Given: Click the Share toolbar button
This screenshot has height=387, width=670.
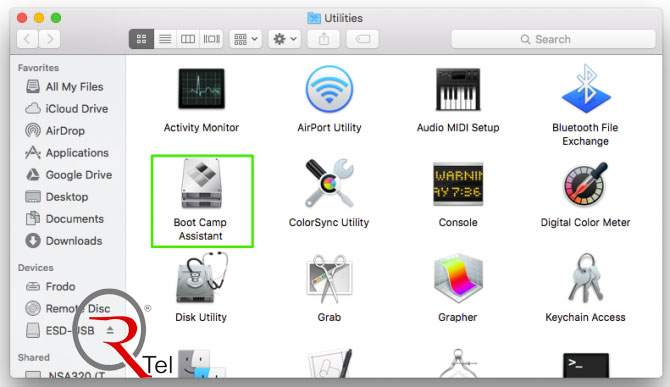Looking at the screenshot, I should [324, 39].
